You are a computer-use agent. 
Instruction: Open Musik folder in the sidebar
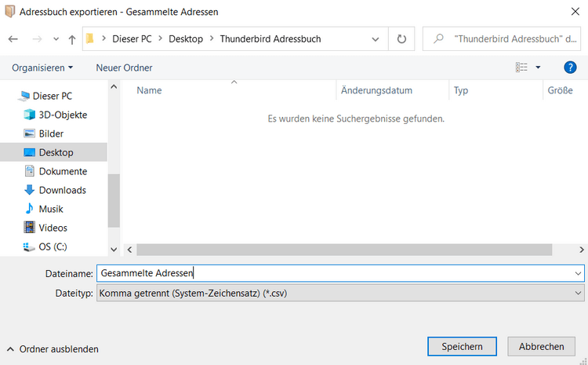51,209
